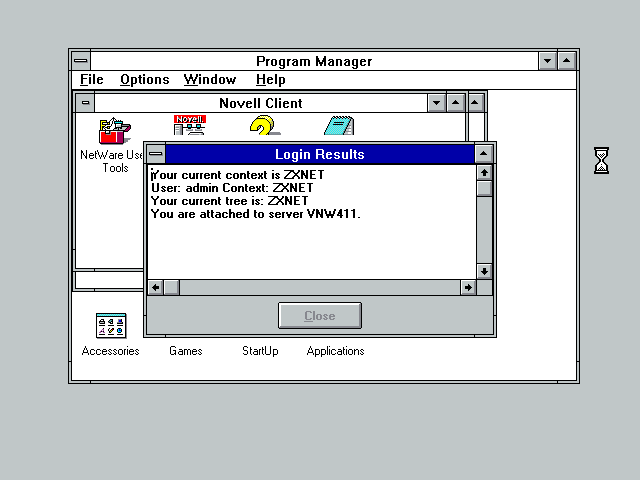The height and width of the screenshot is (480, 640).
Task: Open the Accessories program group
Action: 111,326
